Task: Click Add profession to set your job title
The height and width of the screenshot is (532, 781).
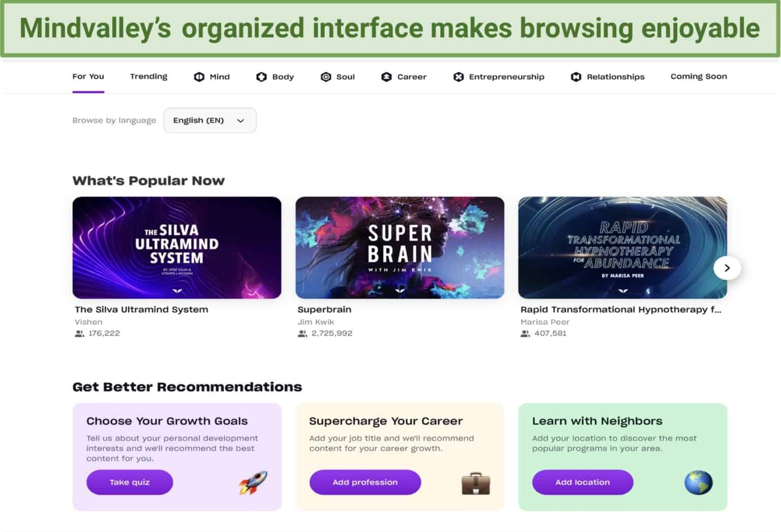Action: tap(365, 482)
